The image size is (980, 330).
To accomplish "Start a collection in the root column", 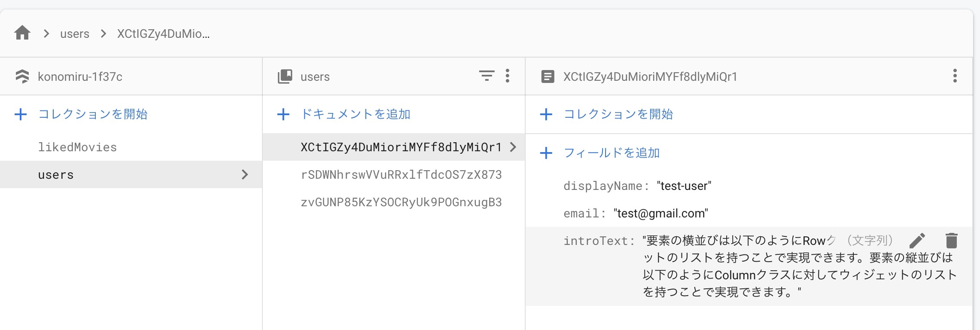I will click(x=81, y=114).
